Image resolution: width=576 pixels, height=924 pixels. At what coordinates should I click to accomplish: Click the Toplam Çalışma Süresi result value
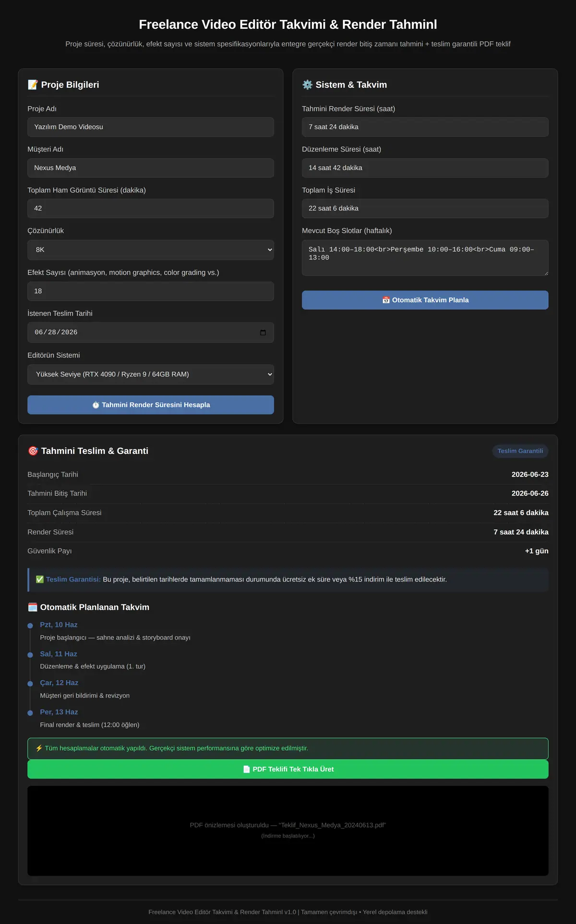(521, 513)
